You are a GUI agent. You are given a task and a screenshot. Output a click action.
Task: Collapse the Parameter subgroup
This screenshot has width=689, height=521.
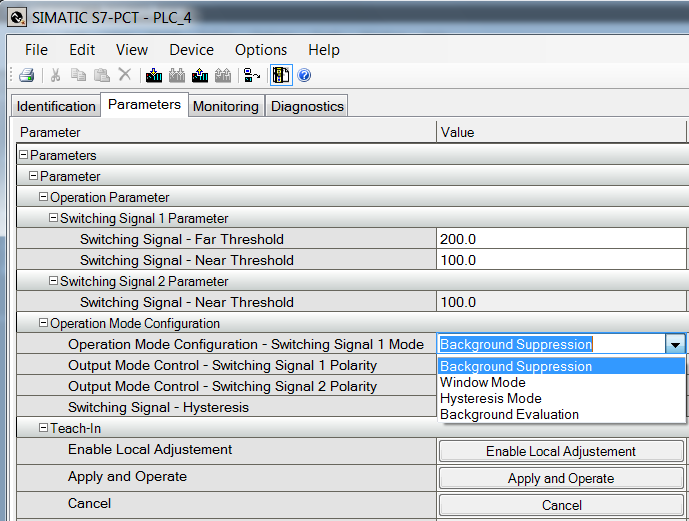point(33,175)
